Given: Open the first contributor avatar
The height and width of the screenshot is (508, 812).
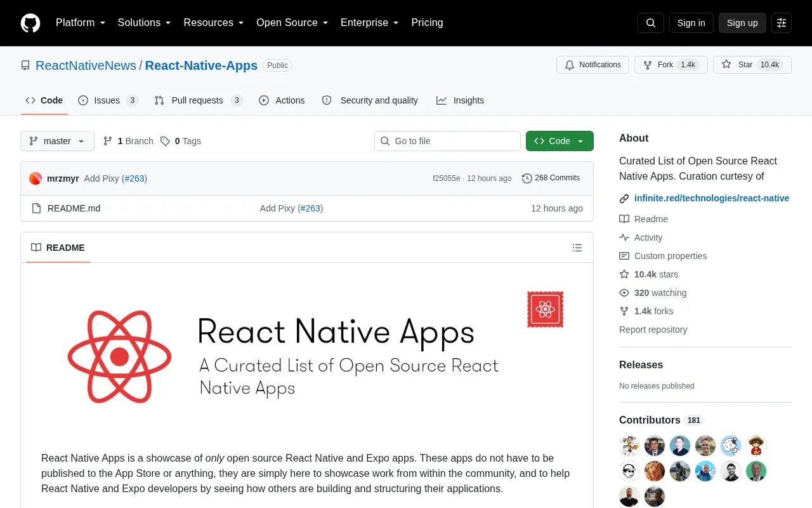Looking at the screenshot, I should coord(629,446).
